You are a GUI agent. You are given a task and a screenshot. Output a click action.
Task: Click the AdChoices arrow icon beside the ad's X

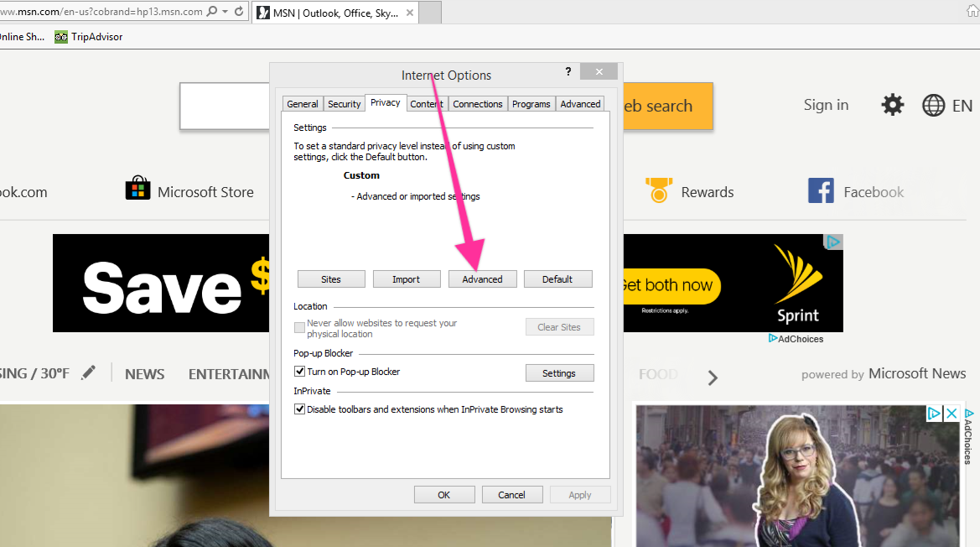click(x=934, y=414)
